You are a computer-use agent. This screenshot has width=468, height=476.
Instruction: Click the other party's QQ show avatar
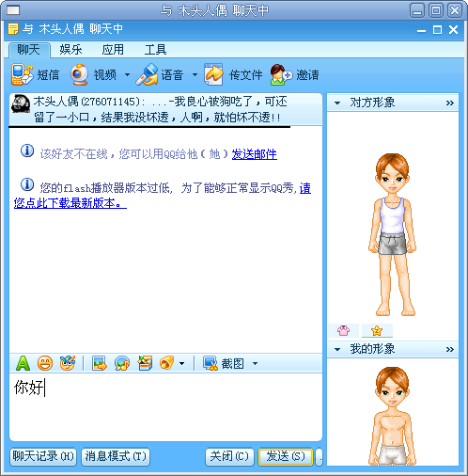[x=392, y=234]
